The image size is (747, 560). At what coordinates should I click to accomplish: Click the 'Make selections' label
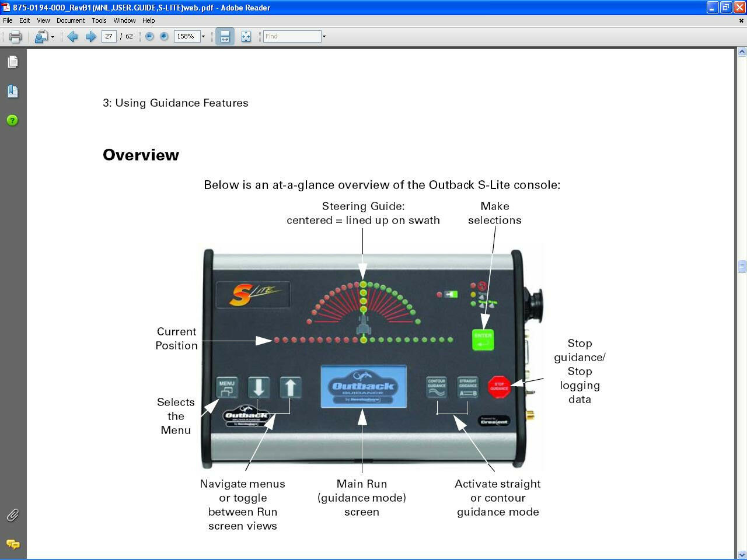(x=494, y=213)
